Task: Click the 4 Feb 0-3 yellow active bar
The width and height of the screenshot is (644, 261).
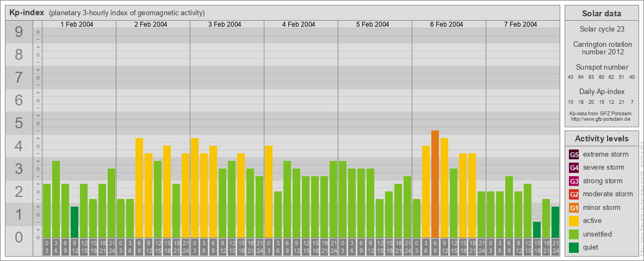Action: (269, 191)
